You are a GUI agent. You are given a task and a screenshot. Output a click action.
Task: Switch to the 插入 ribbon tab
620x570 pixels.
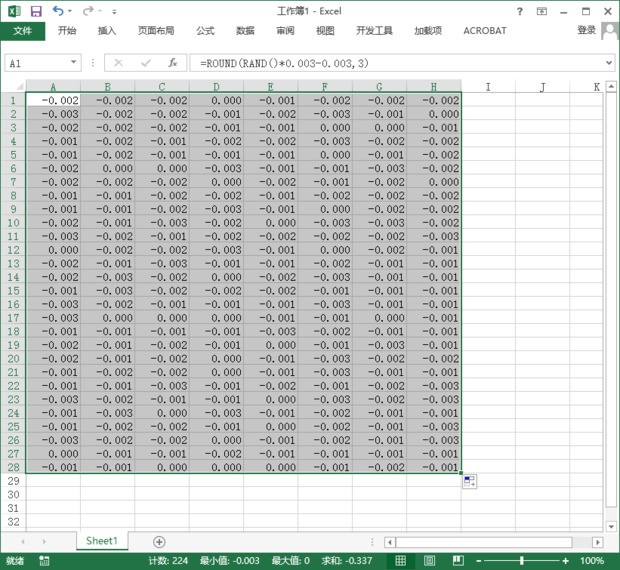(x=107, y=31)
